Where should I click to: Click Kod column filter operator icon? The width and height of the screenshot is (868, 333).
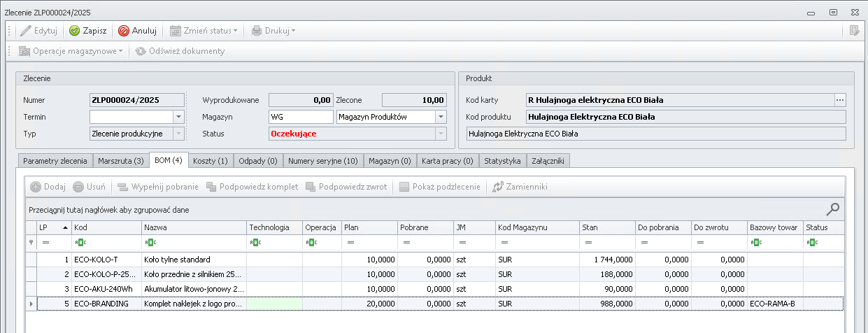[80, 243]
